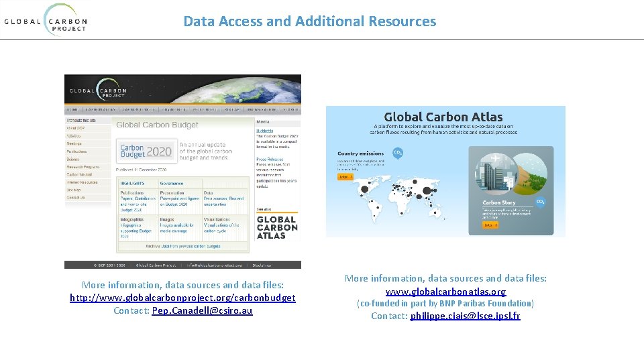This screenshot has height=362, width=644.
Task: Click the Global Carbon Atlas banner image
Action: (445, 171)
